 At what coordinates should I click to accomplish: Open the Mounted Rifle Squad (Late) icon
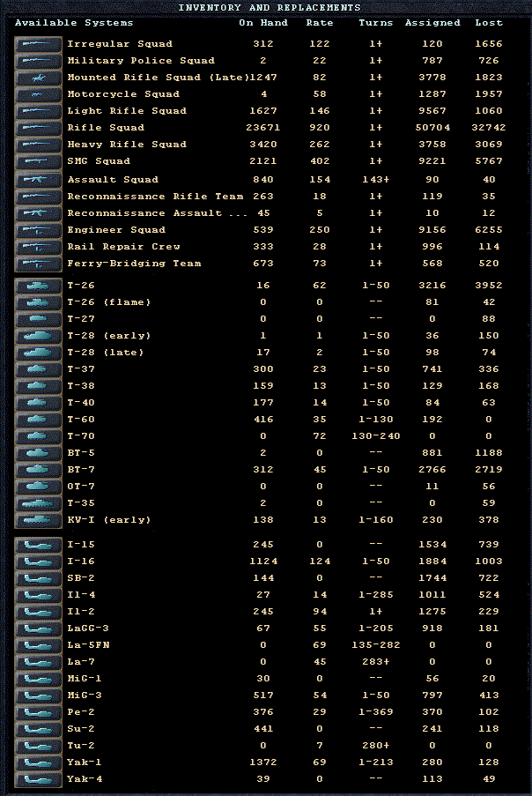[x=38, y=78]
